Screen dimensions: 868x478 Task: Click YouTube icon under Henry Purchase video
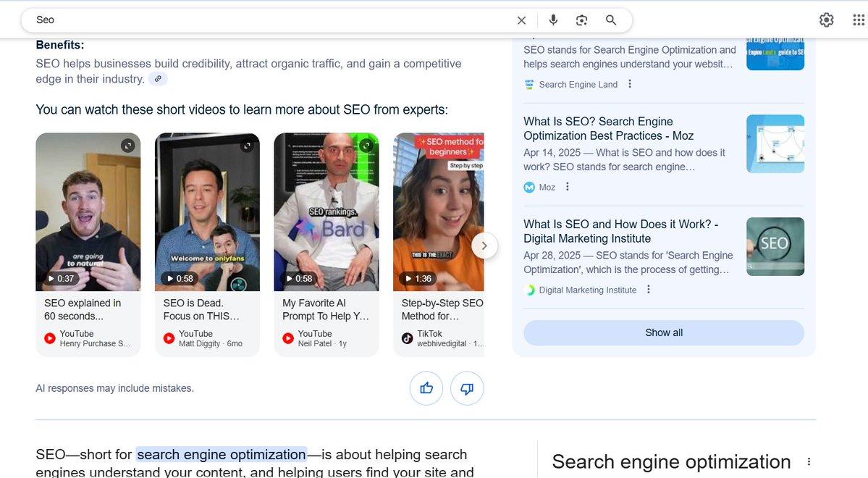50,338
